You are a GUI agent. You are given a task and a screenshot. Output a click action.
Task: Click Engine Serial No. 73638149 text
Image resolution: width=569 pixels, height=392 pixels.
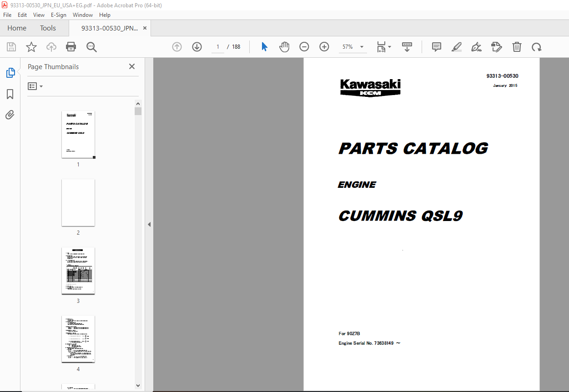(x=369, y=343)
